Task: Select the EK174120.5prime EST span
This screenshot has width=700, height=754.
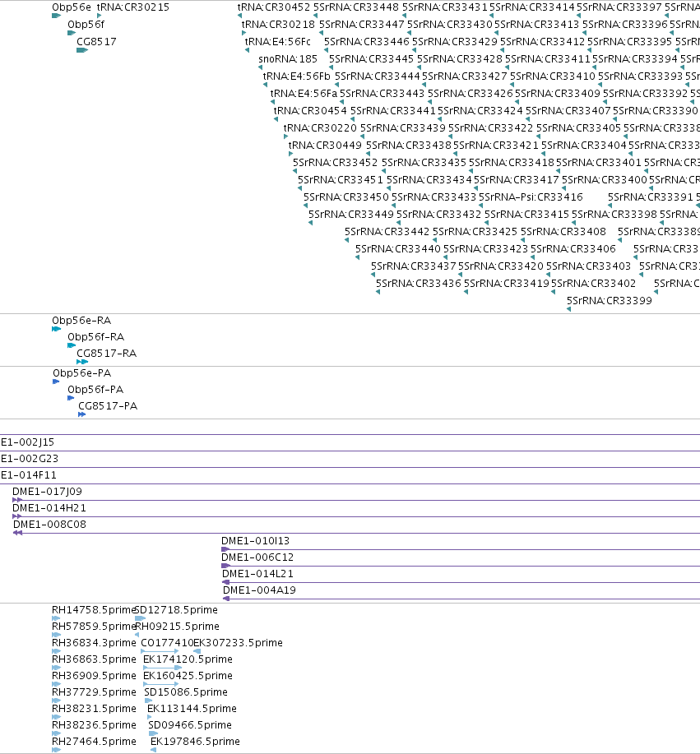Action: [163, 668]
